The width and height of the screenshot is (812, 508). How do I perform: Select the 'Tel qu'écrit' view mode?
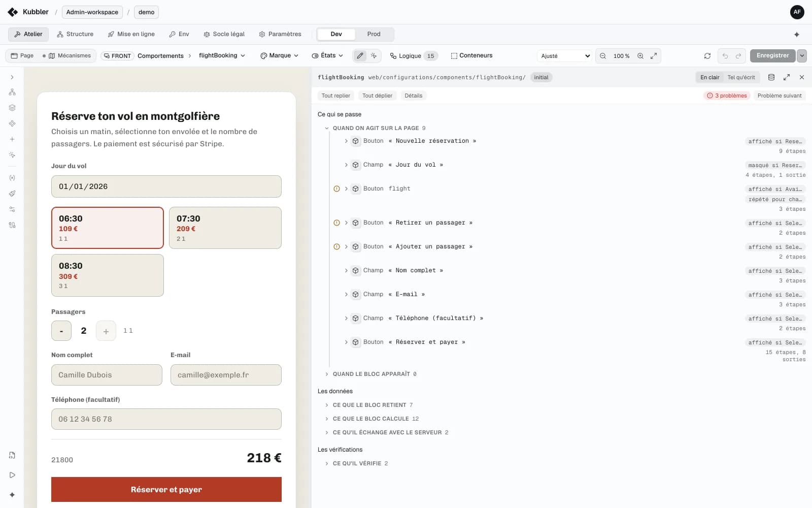point(741,77)
